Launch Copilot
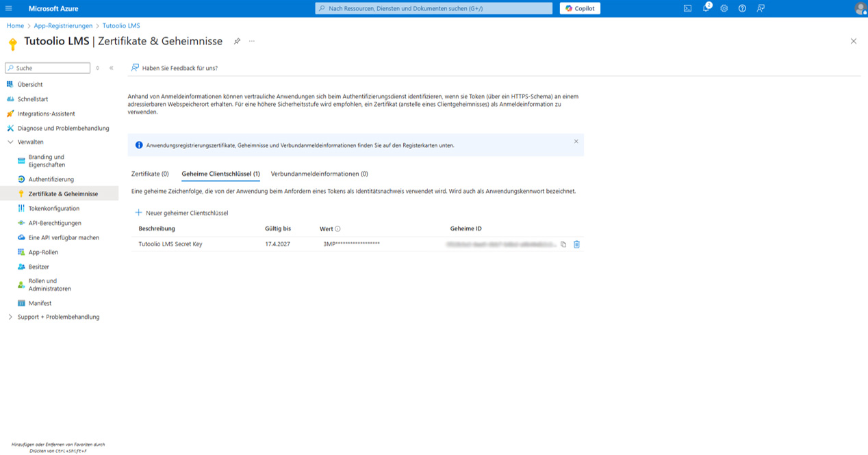The width and height of the screenshot is (868, 455). coord(580,8)
